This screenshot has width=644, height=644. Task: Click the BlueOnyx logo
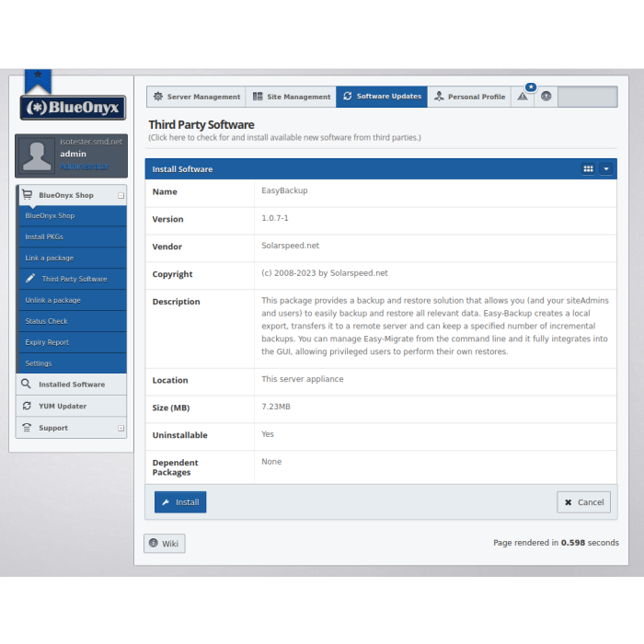click(73, 108)
